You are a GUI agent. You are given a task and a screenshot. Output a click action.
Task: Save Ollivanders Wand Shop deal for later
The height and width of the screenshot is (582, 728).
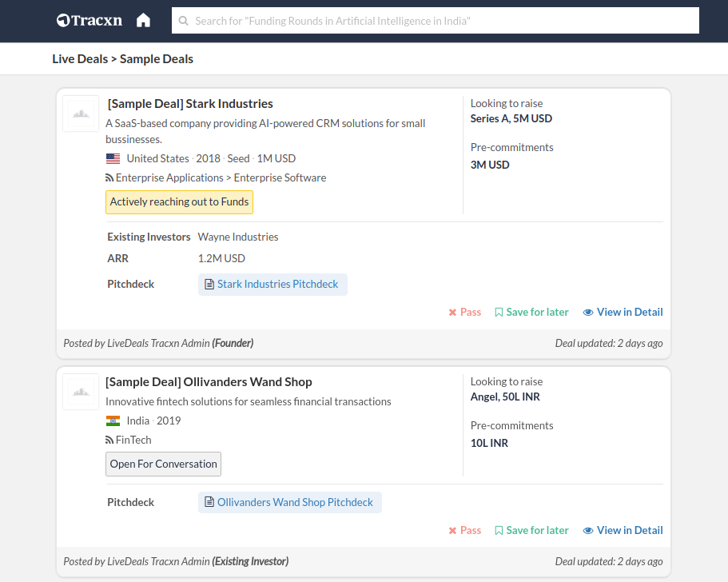(x=531, y=530)
